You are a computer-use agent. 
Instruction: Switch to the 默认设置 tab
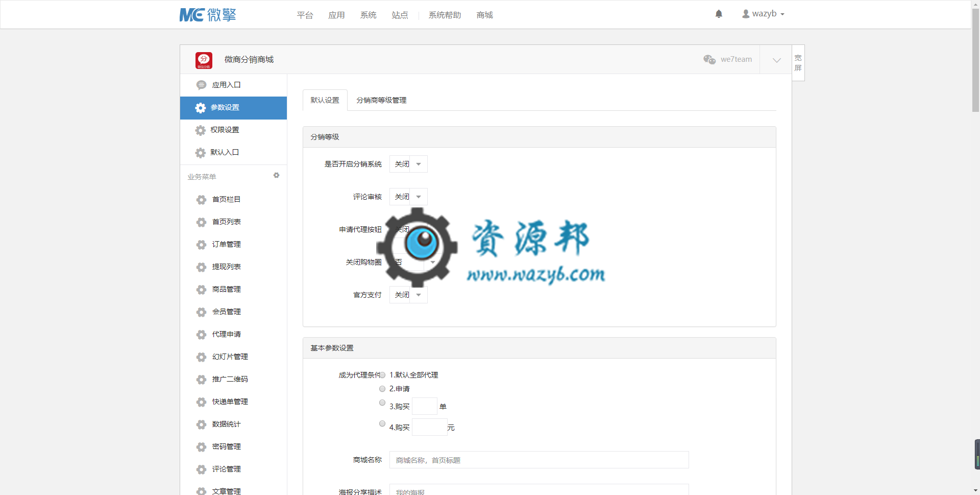[x=325, y=100]
